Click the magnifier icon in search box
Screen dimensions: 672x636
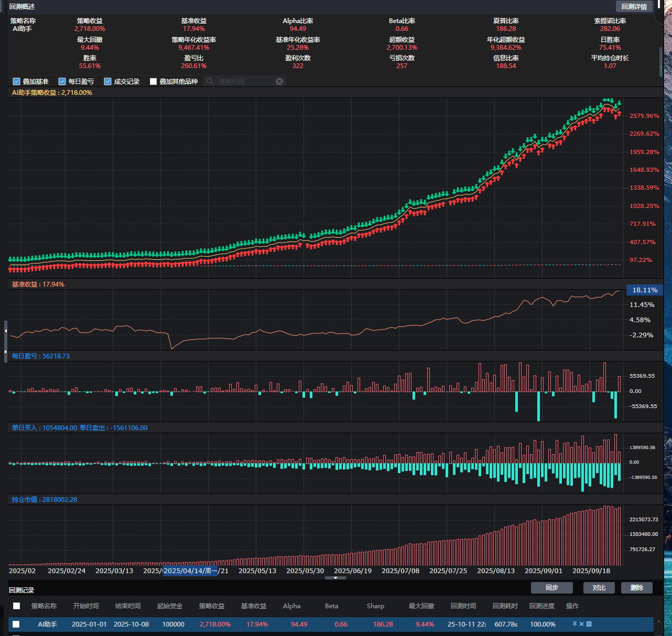pyautogui.click(x=210, y=81)
